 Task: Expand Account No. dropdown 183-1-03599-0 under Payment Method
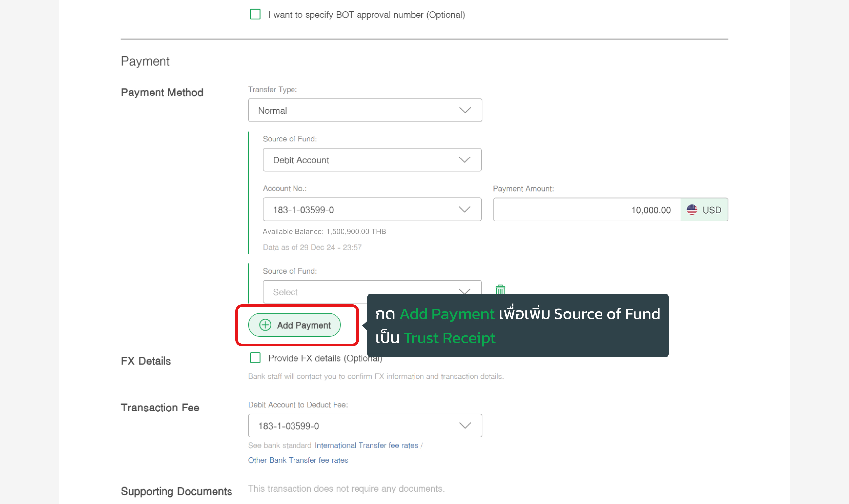point(372,209)
